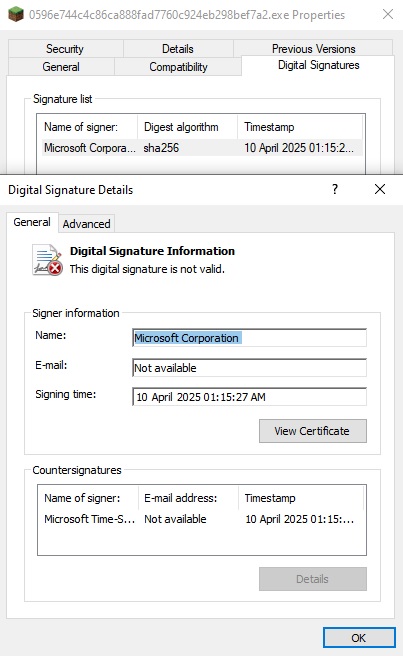The width and height of the screenshot is (403, 656).
Task: Select the General tab in Signature Details
Action: (32, 222)
